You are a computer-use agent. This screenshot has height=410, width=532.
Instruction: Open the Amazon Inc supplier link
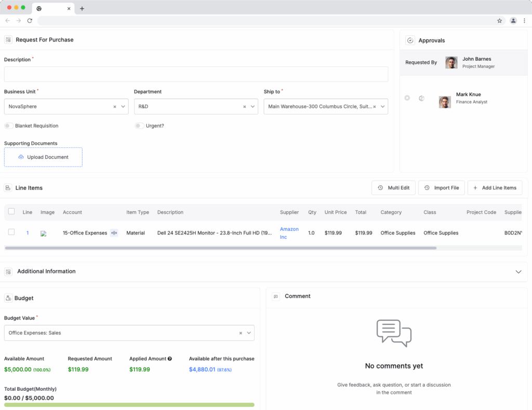(x=289, y=233)
